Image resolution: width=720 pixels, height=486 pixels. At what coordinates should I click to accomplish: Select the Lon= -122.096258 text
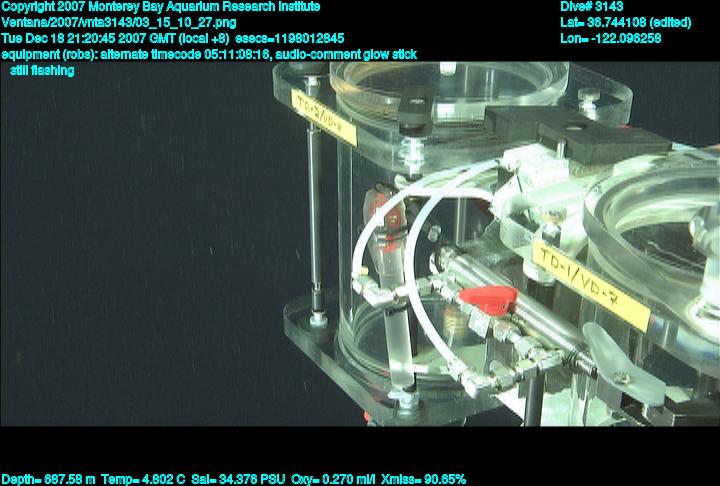tap(611, 38)
